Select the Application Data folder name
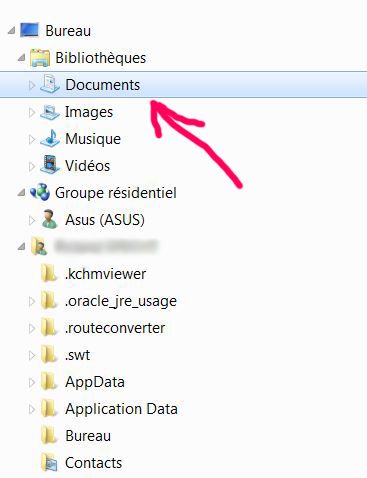Screen dimensions: 367x478 [x=121, y=409]
